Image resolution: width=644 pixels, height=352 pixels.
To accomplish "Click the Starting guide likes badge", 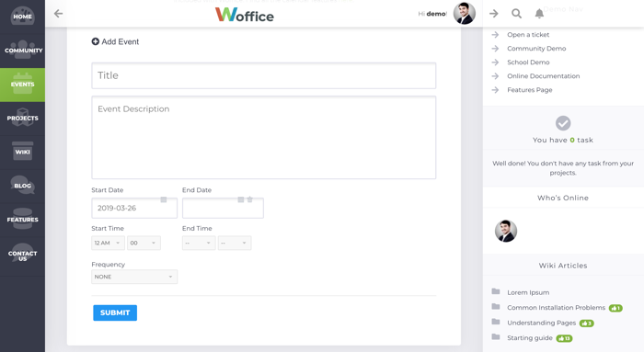I will point(564,338).
